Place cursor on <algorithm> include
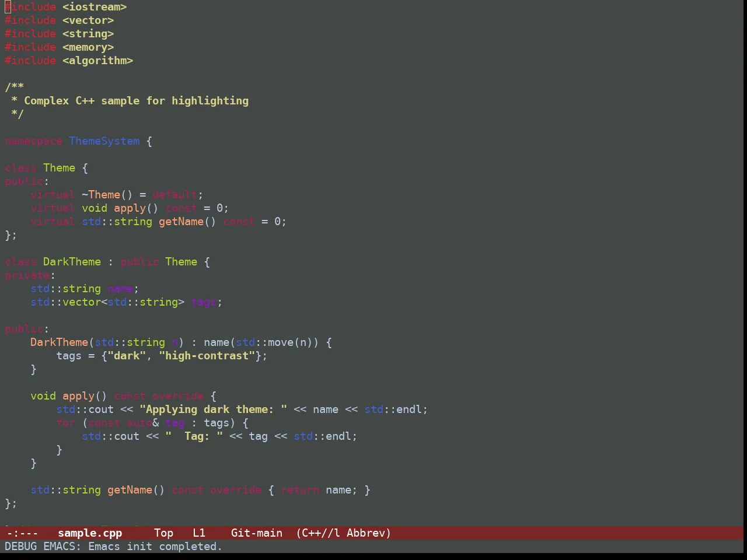This screenshot has height=560, width=747. tap(97, 61)
